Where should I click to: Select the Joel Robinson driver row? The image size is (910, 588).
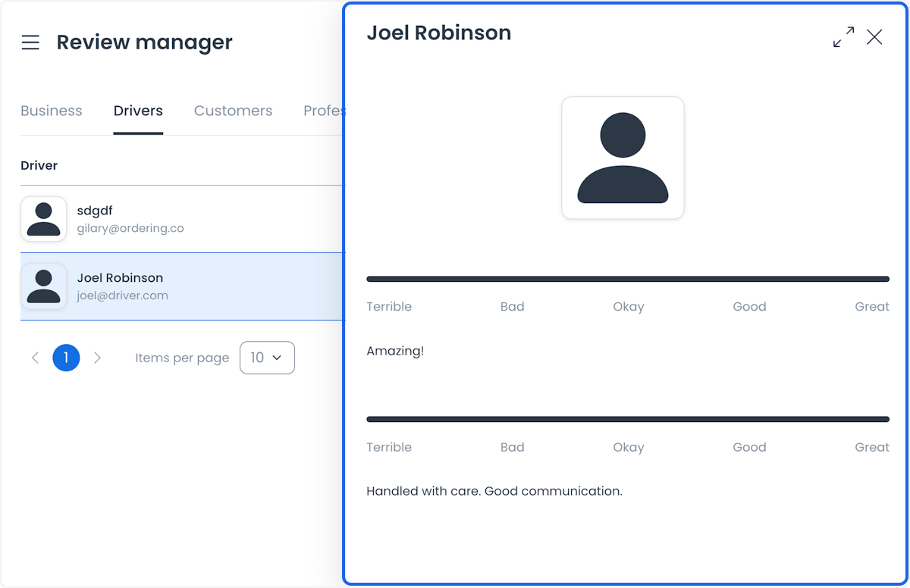183,286
